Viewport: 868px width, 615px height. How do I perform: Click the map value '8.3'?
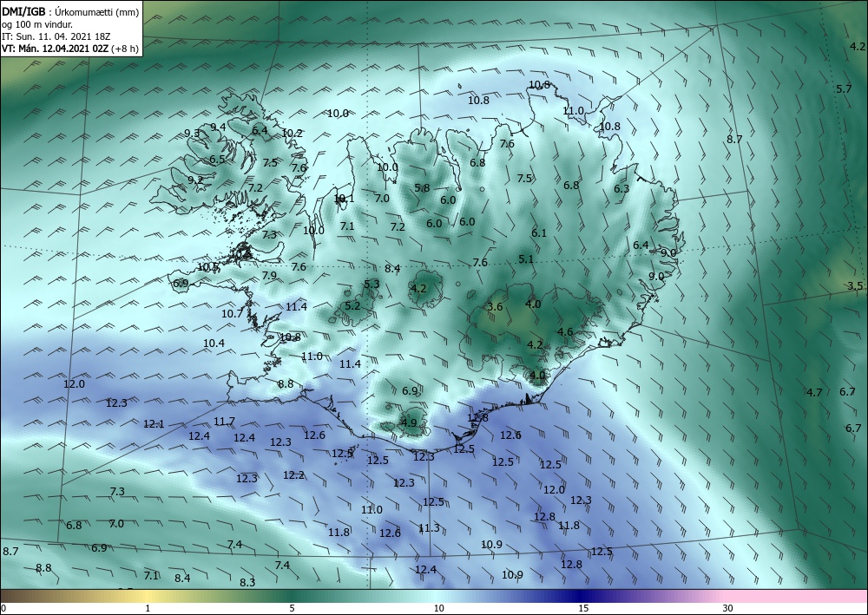[x=247, y=582]
